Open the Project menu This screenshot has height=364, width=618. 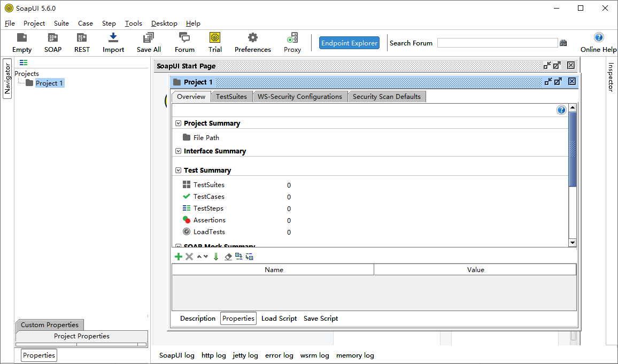34,23
